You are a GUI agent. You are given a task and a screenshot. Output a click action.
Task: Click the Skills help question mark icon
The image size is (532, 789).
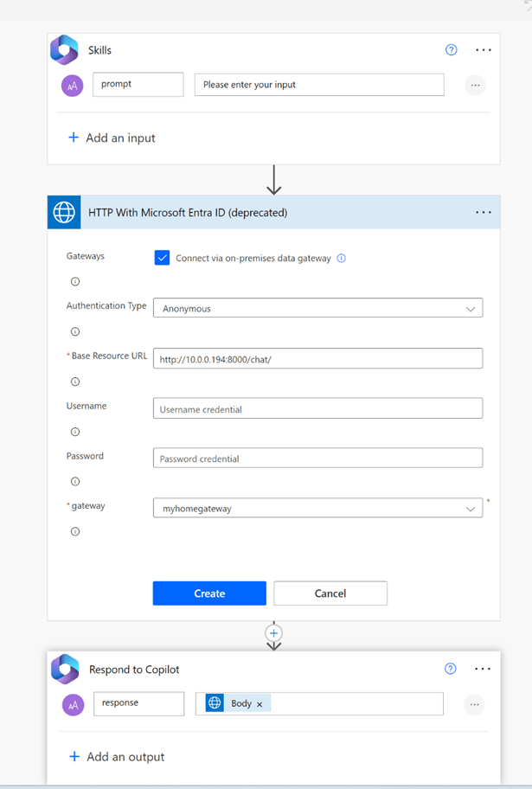pyautogui.click(x=451, y=50)
